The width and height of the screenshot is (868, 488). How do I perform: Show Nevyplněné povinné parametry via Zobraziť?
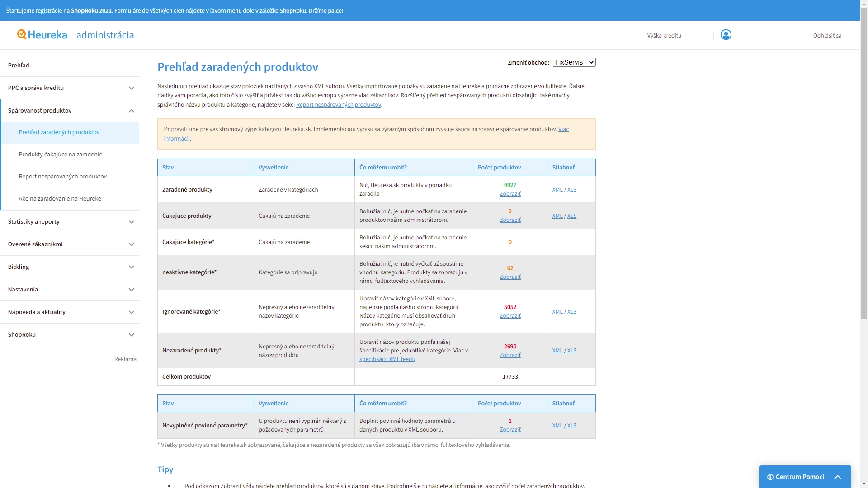click(510, 430)
